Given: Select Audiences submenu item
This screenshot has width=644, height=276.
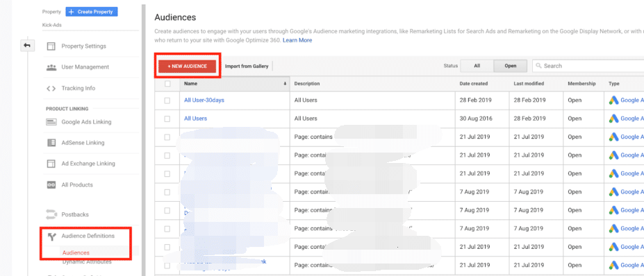Looking at the screenshot, I should coord(76,252).
